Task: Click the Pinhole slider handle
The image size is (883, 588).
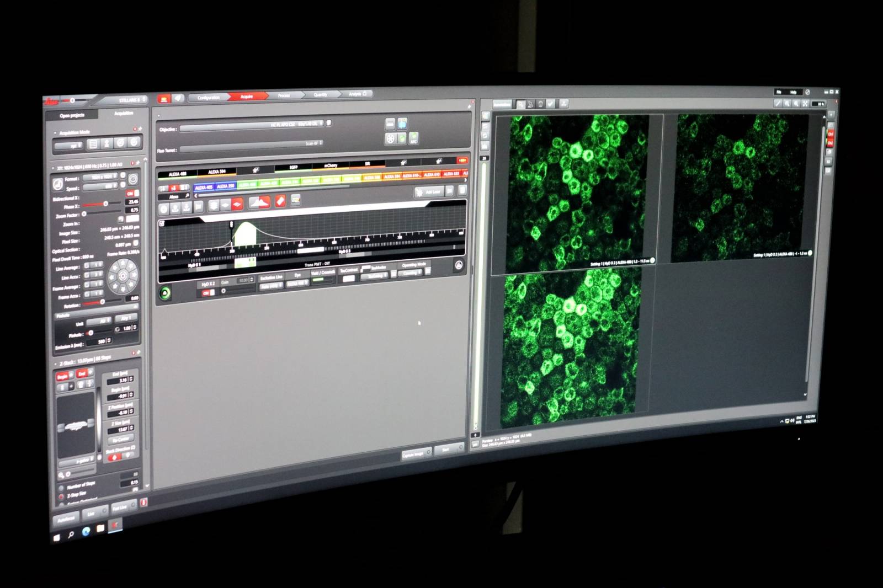Action: coord(91,333)
